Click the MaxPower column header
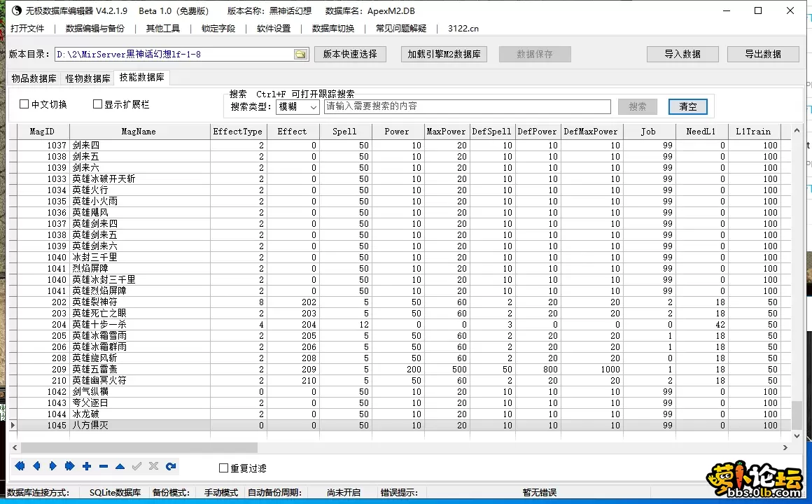Screen dimensions: 812x504 [x=447, y=132]
